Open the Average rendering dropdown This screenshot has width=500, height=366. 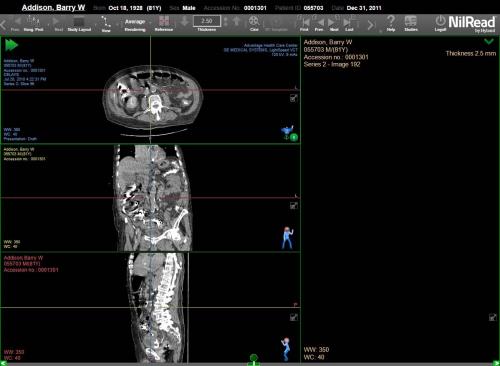coord(135,23)
